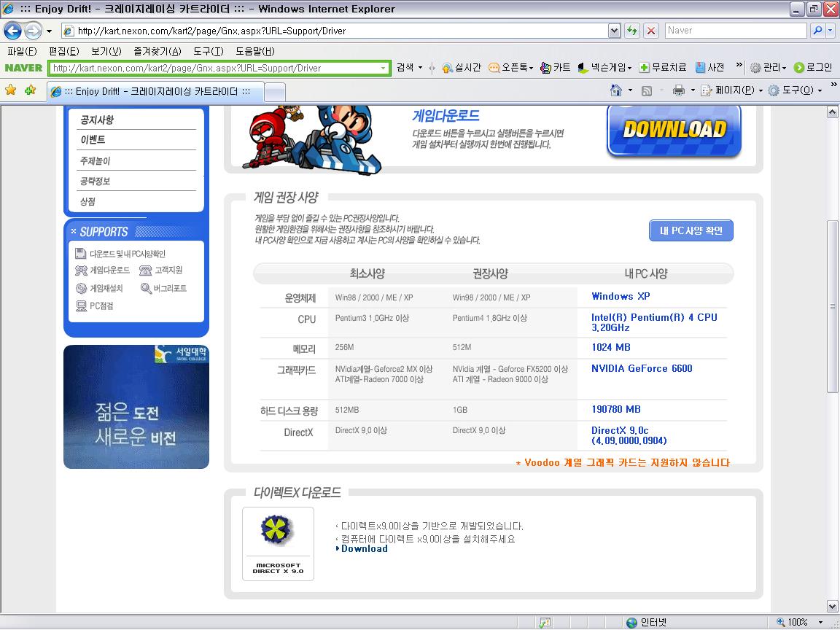The height and width of the screenshot is (630, 840).
Task: Click the pop-up blocker status bar icon
Action: 545,622
